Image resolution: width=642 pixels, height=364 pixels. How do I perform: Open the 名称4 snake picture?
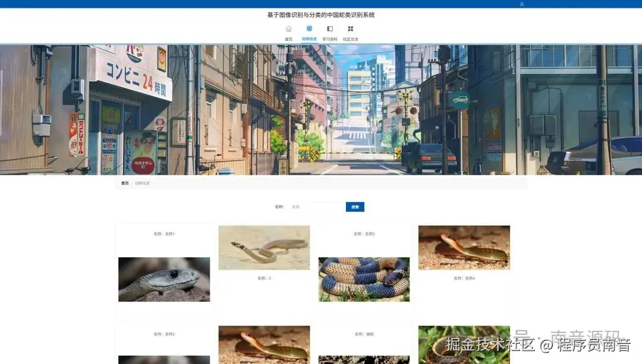[x=464, y=246]
